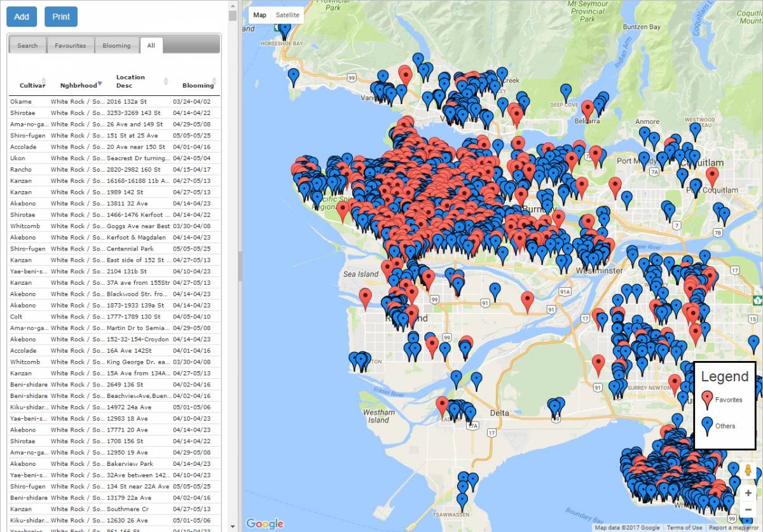Click the Beni-shidare row at 13179 22a Ave

(114, 498)
